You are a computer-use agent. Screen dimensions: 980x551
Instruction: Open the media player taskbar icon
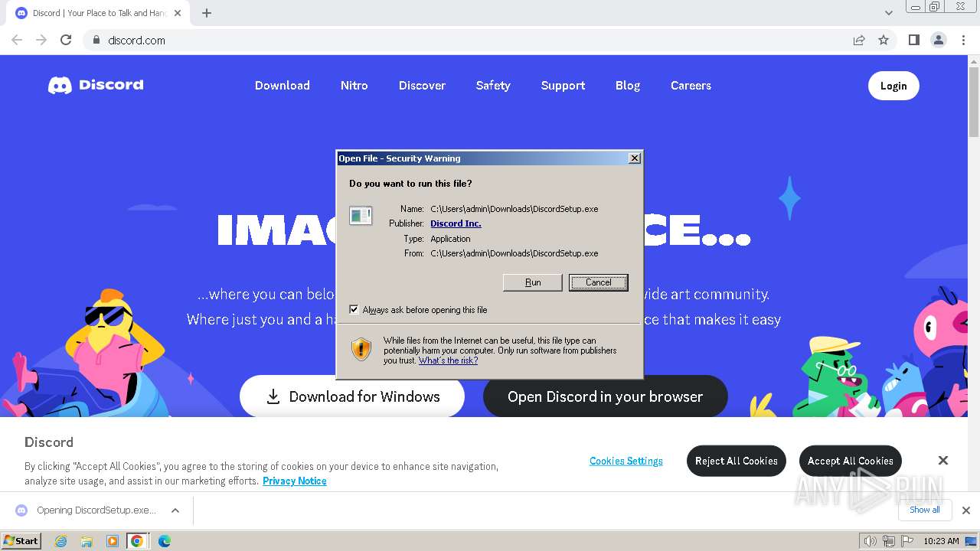[x=112, y=541]
